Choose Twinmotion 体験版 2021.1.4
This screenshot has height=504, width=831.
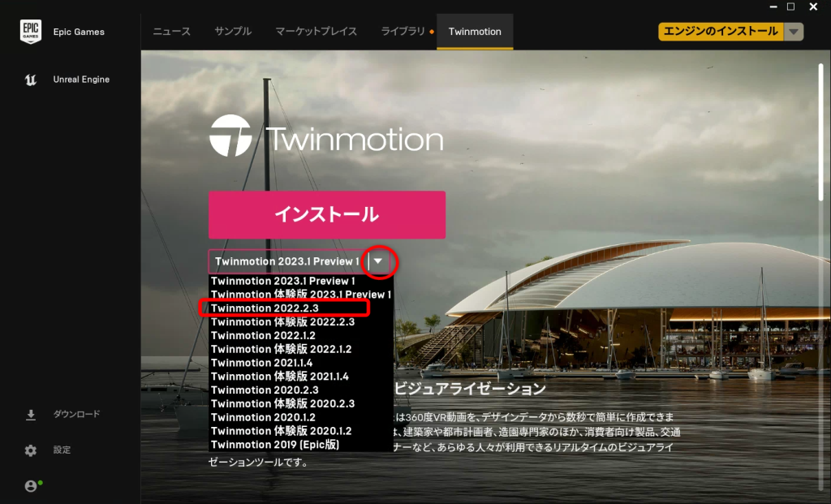click(x=280, y=377)
